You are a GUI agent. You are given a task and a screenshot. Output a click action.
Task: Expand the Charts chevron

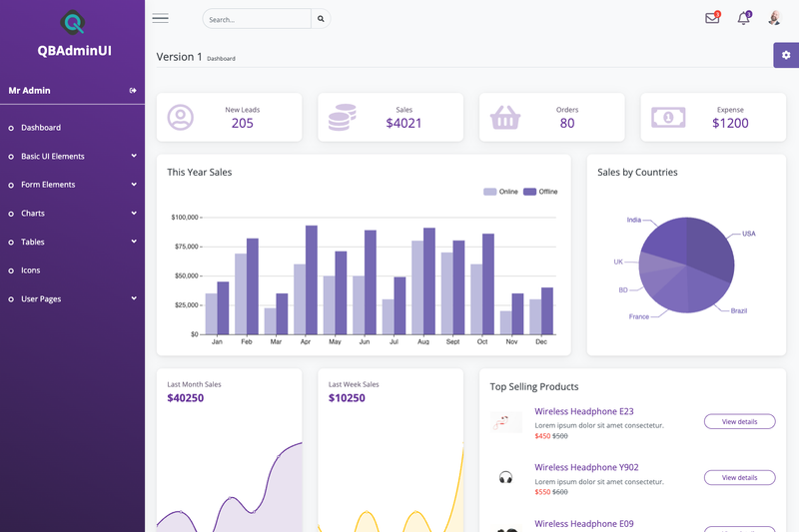click(x=134, y=213)
